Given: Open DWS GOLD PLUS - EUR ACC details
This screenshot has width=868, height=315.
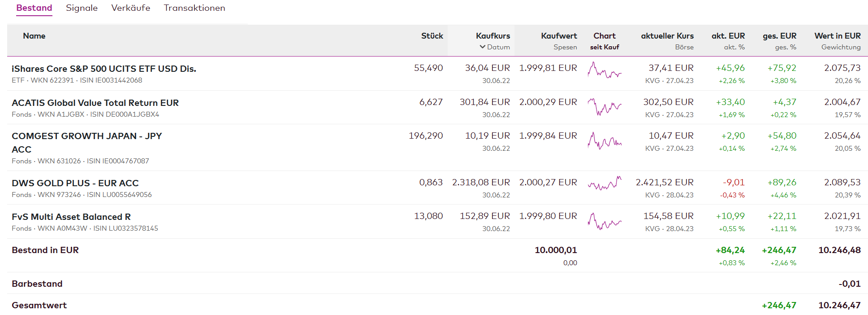Looking at the screenshot, I should pyautogui.click(x=75, y=183).
